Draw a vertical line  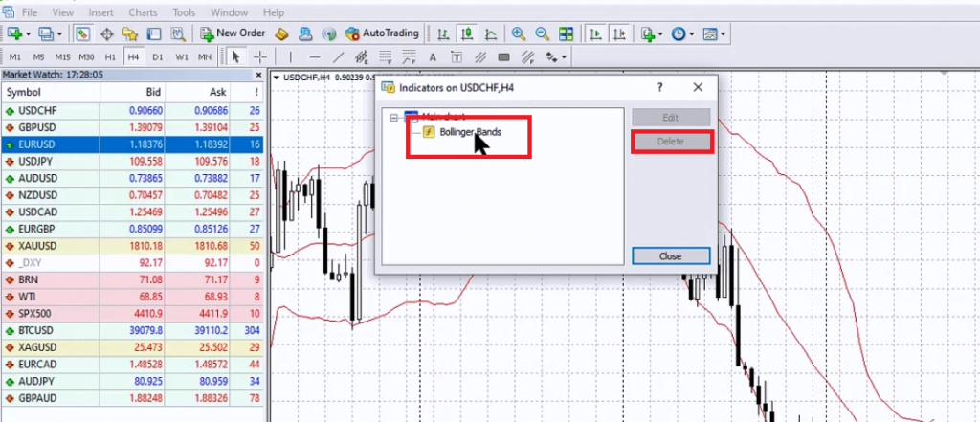293,57
